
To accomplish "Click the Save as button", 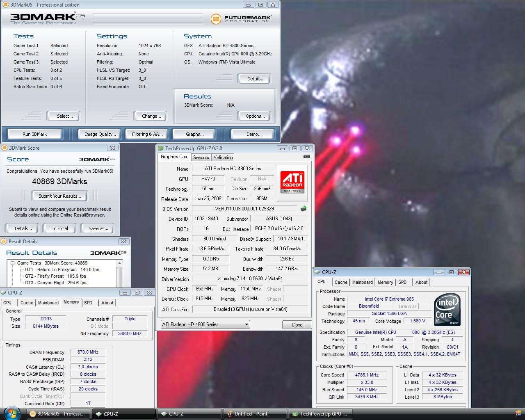I will 98,228.
